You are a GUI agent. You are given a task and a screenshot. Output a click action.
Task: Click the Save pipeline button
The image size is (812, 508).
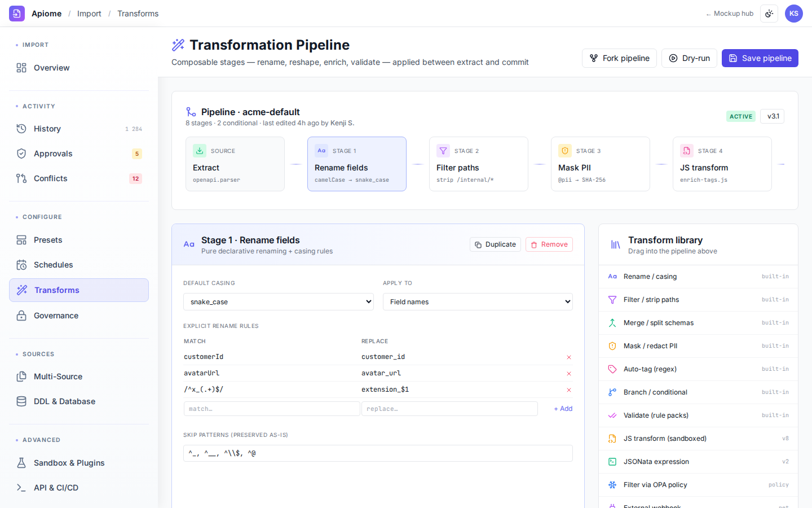coord(760,58)
